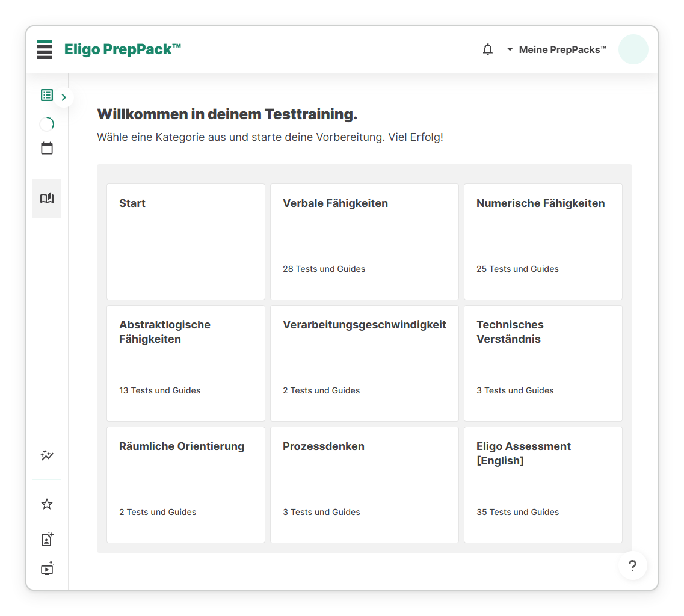Image resolution: width=684 pixels, height=616 pixels.
Task: Open the user profile avatar
Action: [633, 49]
